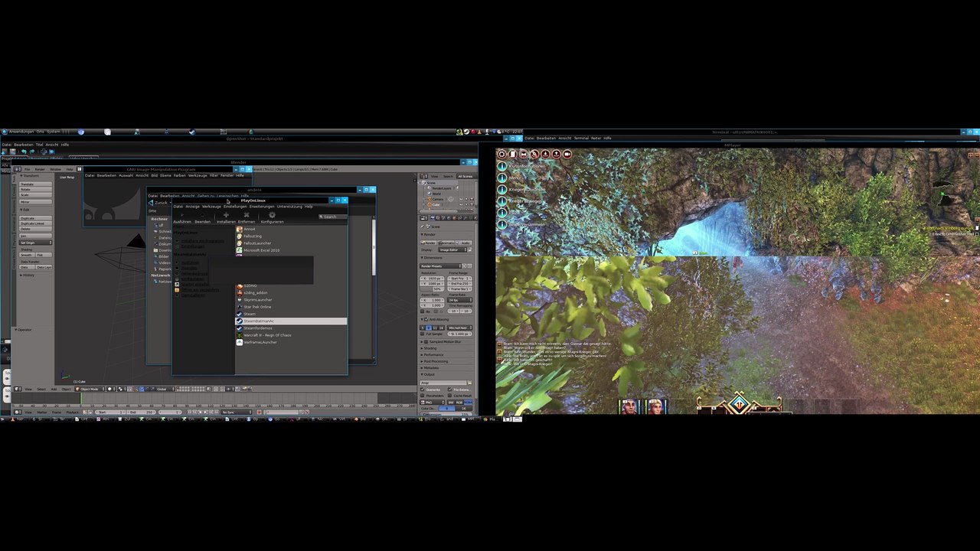Click Delete button in Blender tool shelf
The width and height of the screenshot is (980, 551).
click(x=36, y=229)
